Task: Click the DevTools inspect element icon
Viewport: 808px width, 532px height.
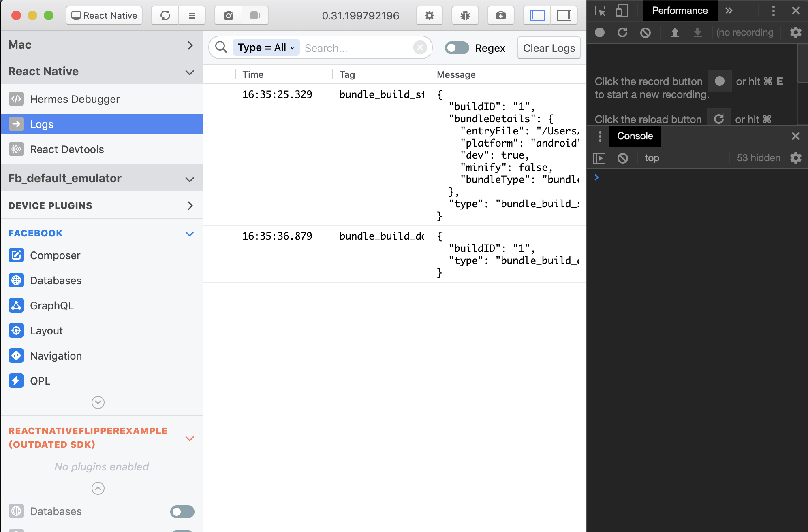Action: pos(600,11)
